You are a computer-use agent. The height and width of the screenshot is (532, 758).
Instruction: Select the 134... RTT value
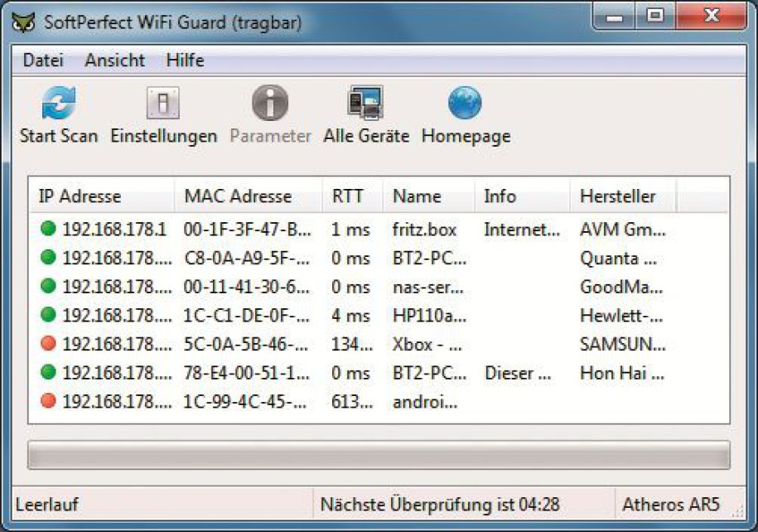[x=352, y=344]
